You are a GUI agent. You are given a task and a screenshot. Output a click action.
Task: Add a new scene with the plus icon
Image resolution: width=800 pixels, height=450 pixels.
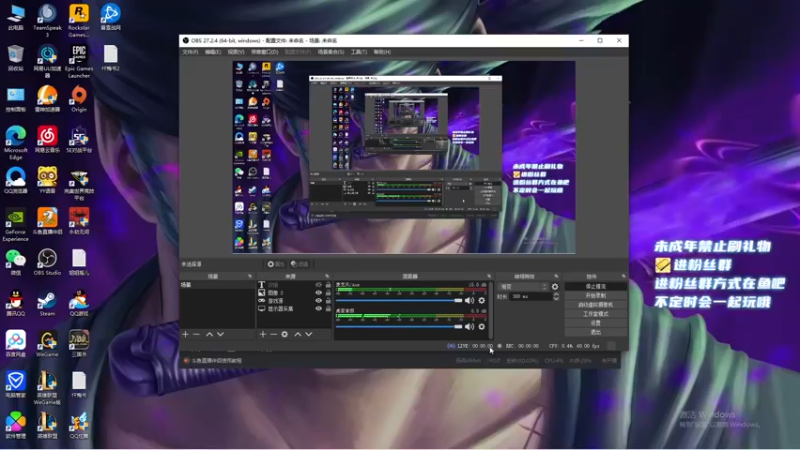pyautogui.click(x=185, y=334)
